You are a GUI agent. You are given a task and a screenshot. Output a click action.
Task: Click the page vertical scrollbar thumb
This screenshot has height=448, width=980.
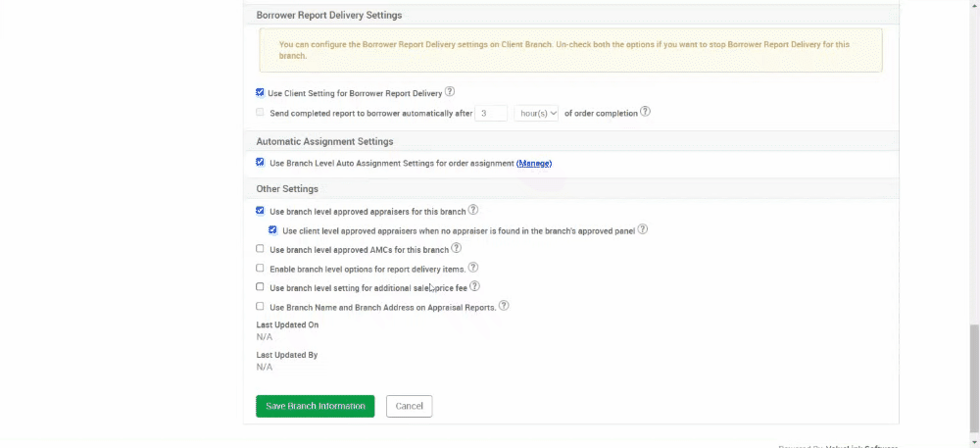click(974, 378)
